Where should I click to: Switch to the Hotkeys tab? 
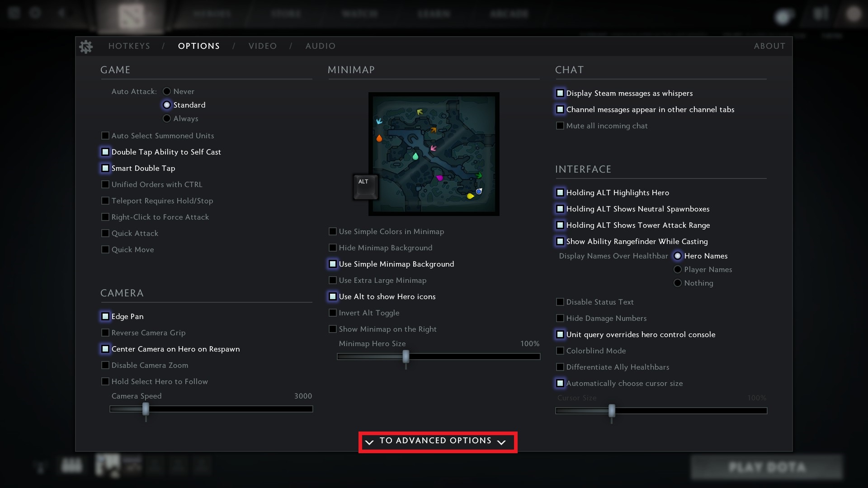pos(129,46)
